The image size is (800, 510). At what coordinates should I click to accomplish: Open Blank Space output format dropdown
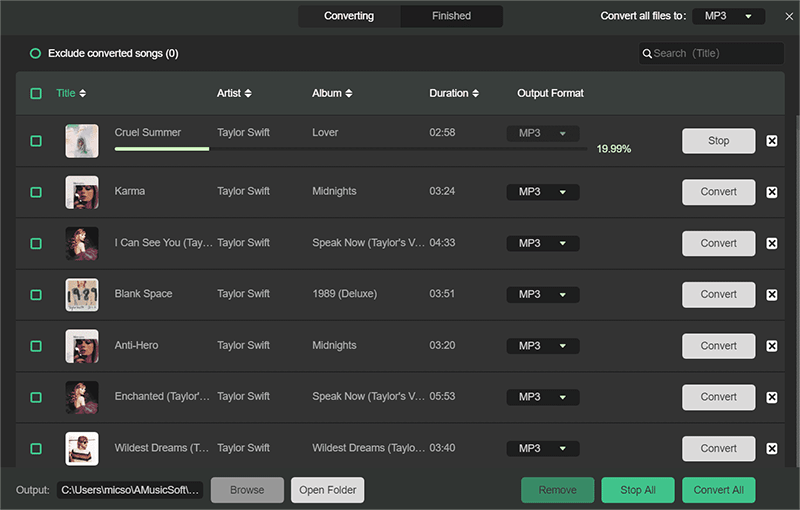[542, 294]
